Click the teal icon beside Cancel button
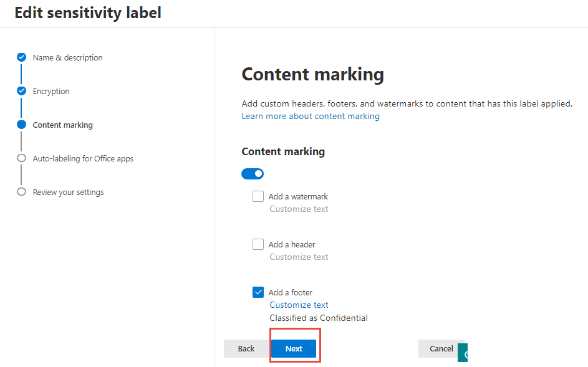 click(462, 352)
